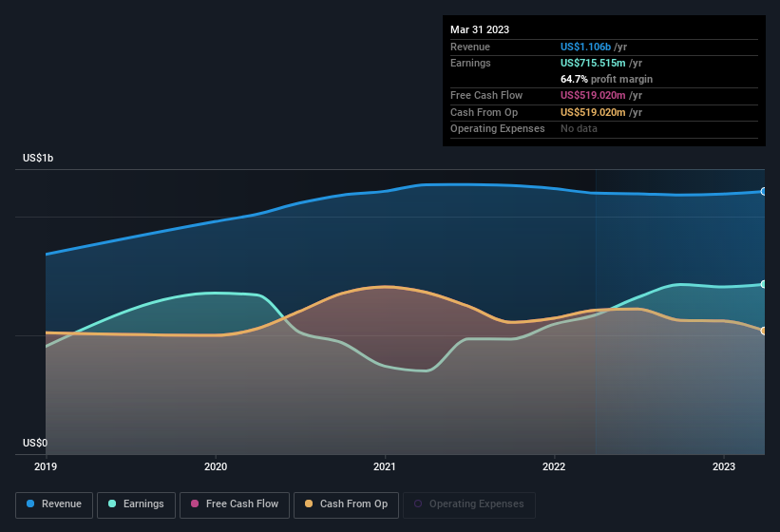Screen dimensions: 780x532
Task: Click the Earnings label in tooltip
Action: (x=470, y=63)
